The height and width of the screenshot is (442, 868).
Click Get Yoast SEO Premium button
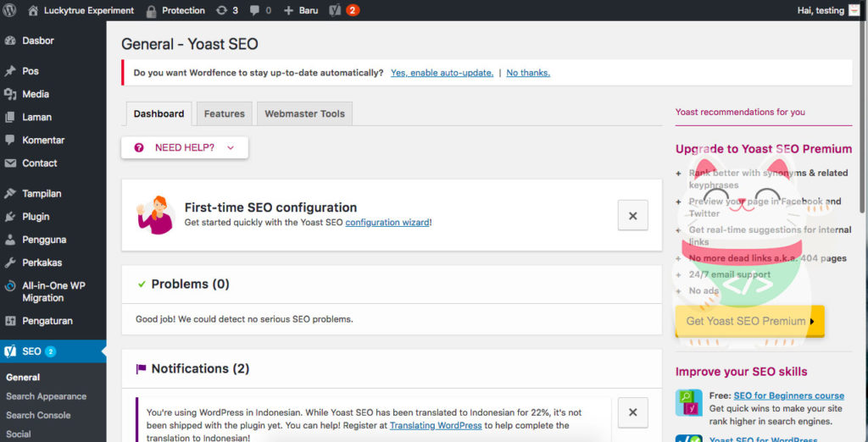pos(749,322)
